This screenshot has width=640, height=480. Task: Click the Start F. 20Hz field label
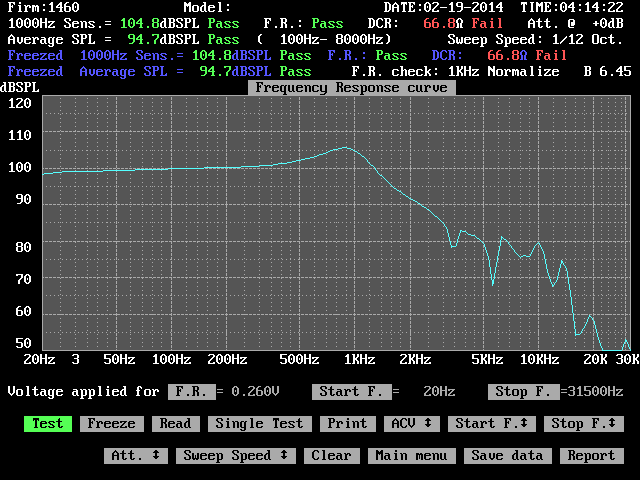(347, 392)
